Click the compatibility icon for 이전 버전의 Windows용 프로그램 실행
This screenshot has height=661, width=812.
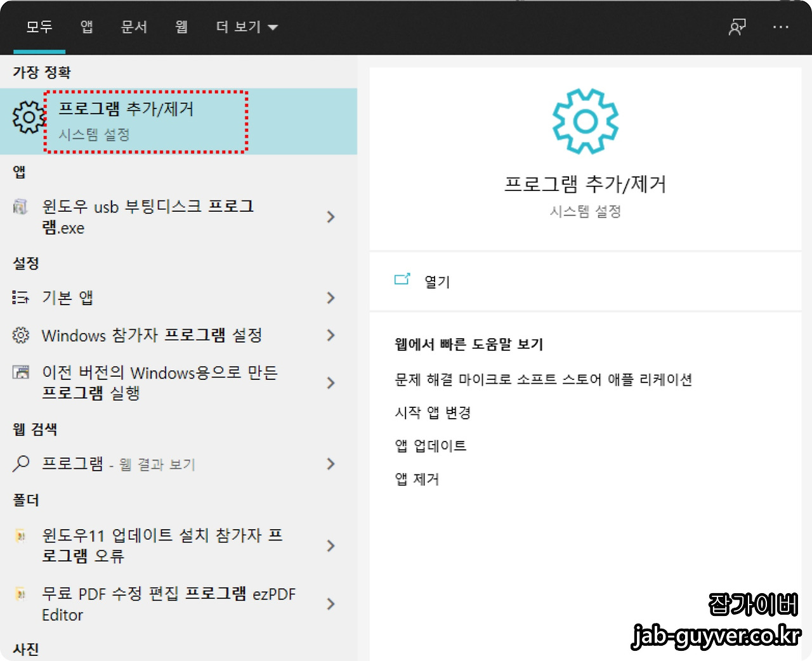(21, 373)
